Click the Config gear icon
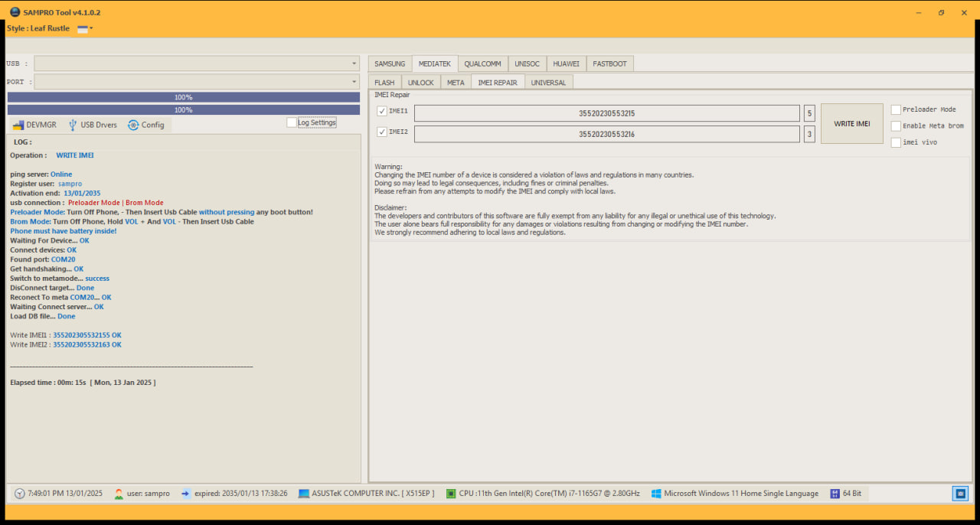980x525 pixels. pos(133,125)
